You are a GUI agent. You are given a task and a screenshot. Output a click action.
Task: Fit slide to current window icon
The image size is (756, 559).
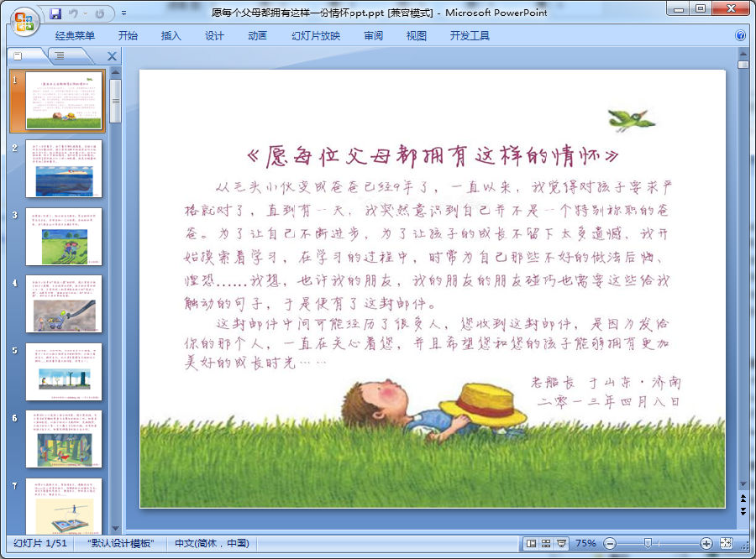(727, 544)
